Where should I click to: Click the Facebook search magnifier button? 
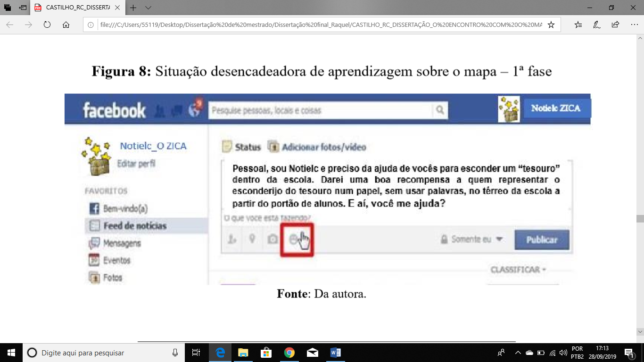440,110
